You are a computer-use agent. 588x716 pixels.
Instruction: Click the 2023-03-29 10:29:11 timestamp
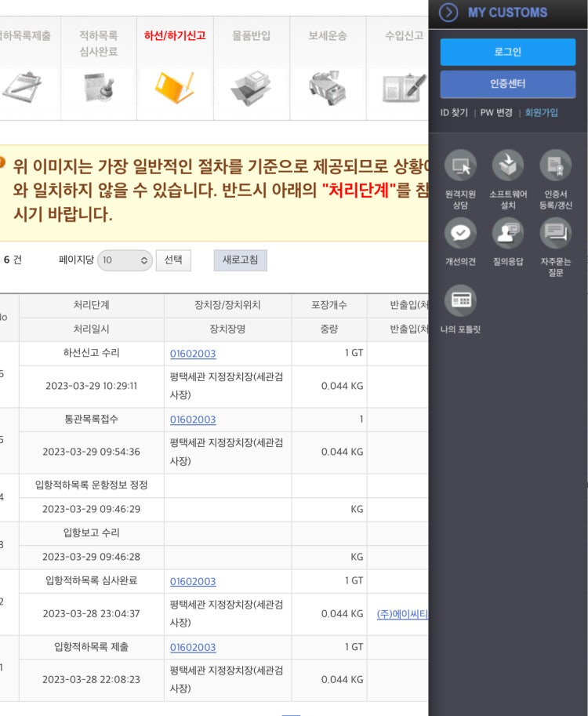[91, 387]
